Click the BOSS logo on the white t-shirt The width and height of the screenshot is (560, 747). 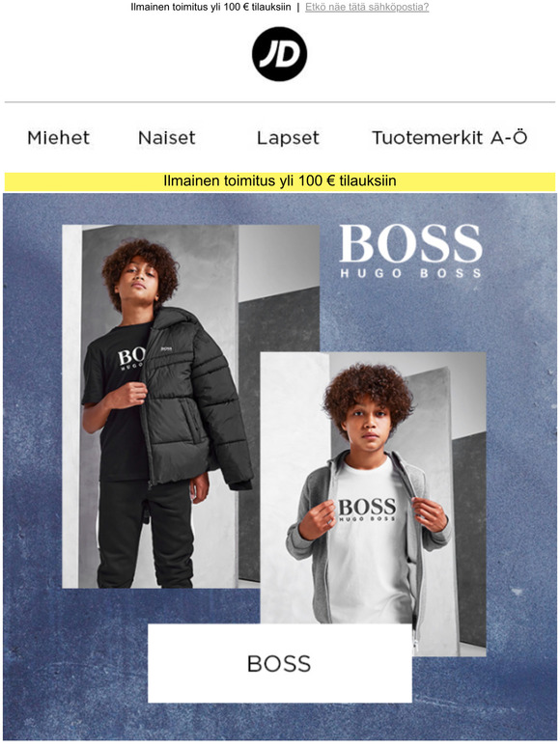point(367,510)
